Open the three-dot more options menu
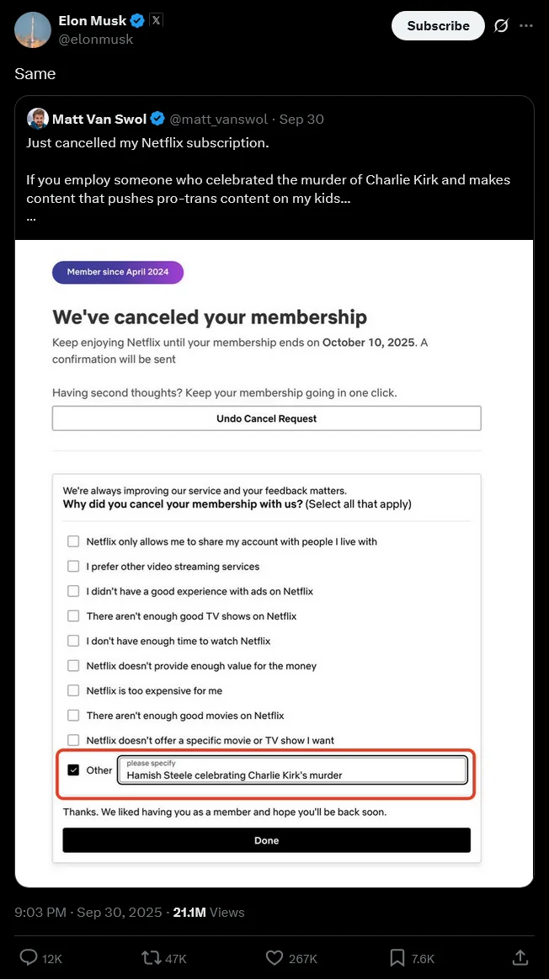 [x=526, y=26]
